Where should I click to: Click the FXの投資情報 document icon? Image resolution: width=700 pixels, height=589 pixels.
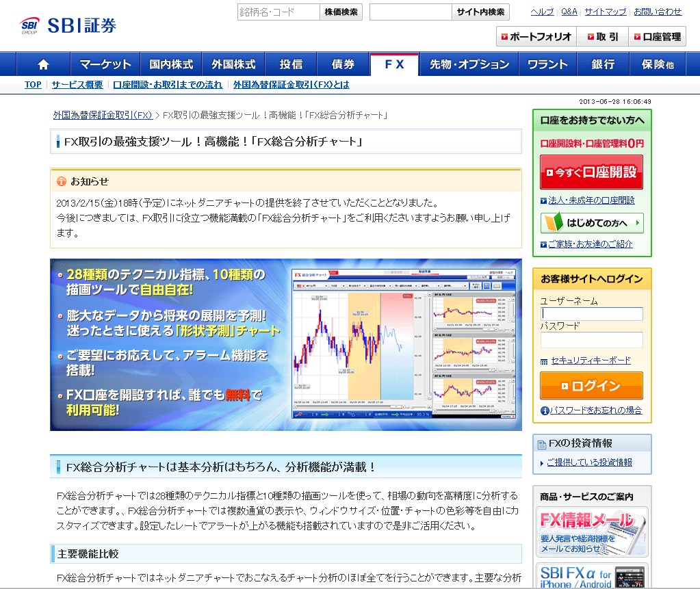[541, 444]
